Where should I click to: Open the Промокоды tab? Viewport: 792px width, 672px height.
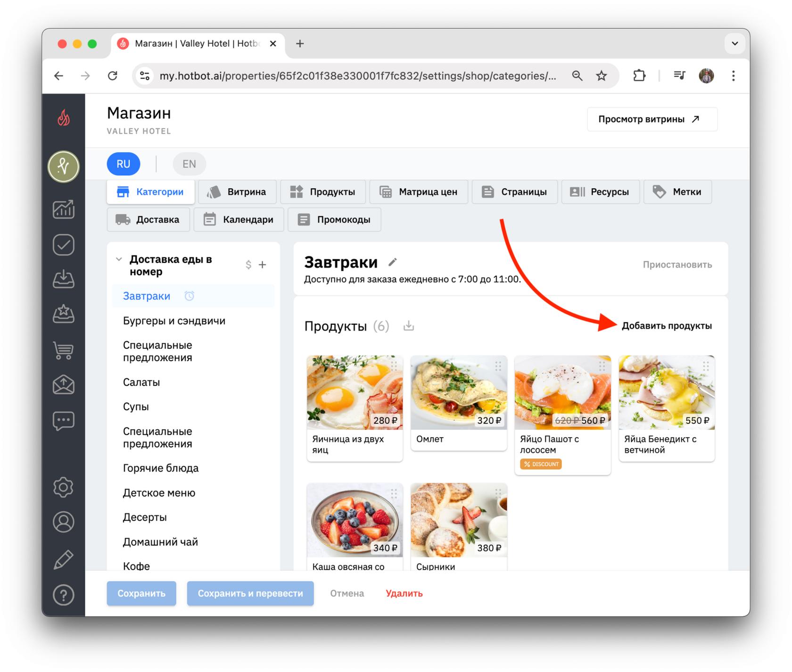(x=334, y=219)
